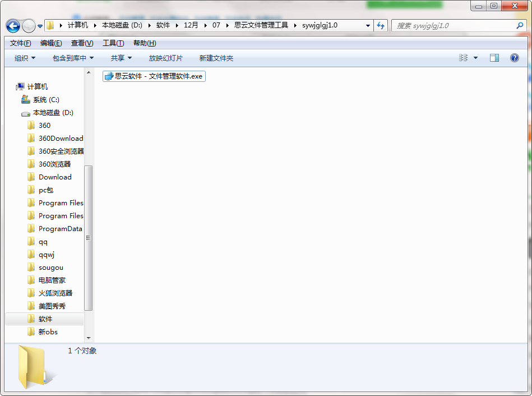Open Help via the question mark icon

click(x=514, y=57)
